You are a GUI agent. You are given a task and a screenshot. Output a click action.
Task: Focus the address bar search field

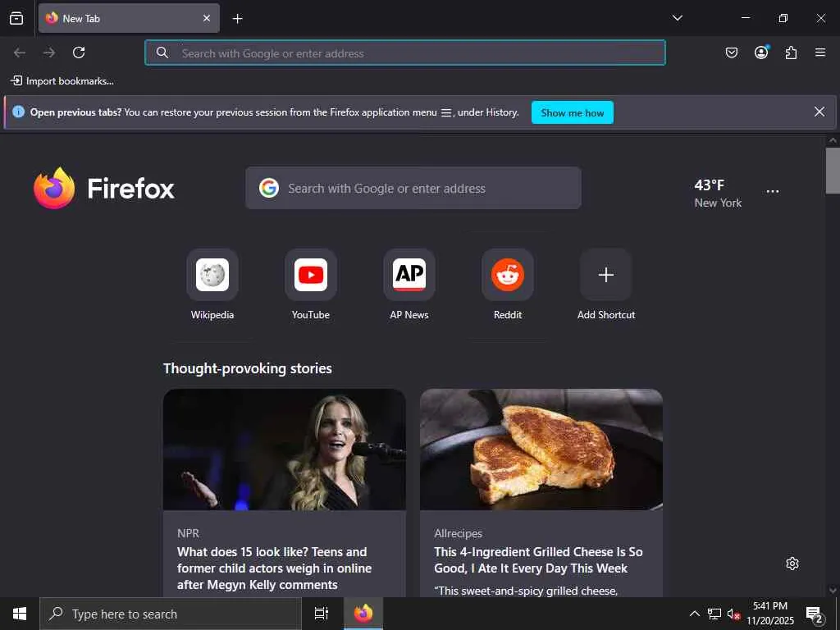click(405, 52)
